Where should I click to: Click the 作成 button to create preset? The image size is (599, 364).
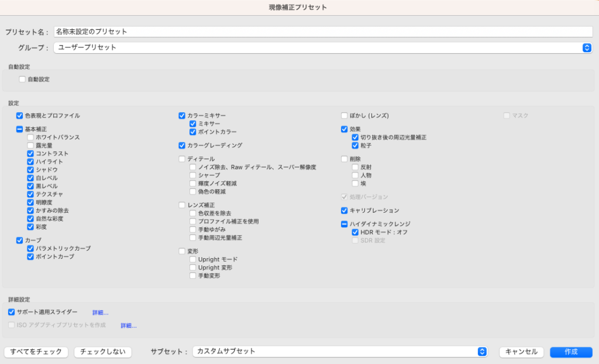pos(570,352)
